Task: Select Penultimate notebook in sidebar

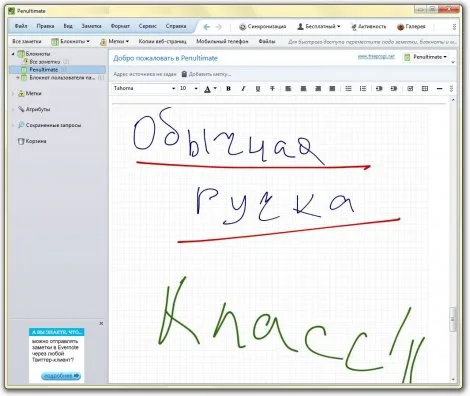Action: click(x=57, y=70)
